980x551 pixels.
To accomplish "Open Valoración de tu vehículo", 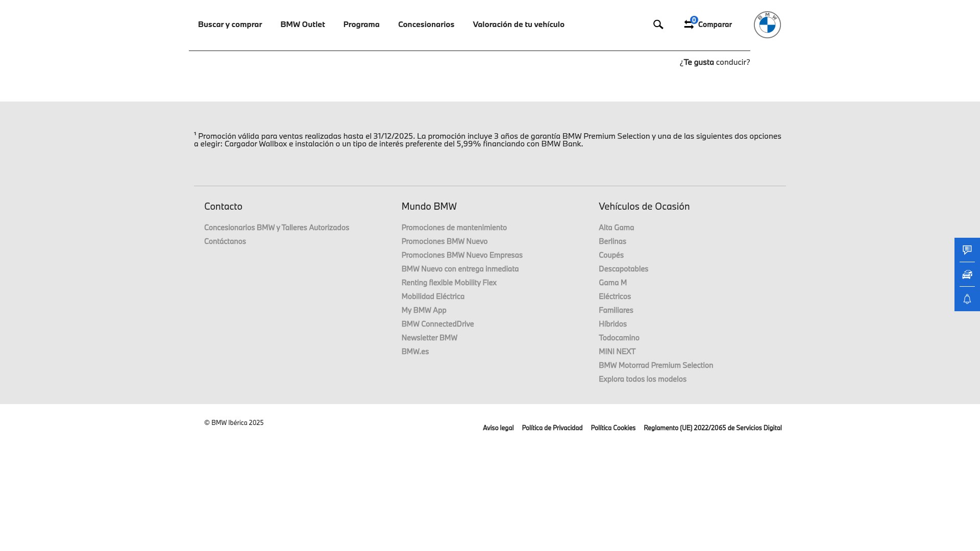I will tap(519, 24).
